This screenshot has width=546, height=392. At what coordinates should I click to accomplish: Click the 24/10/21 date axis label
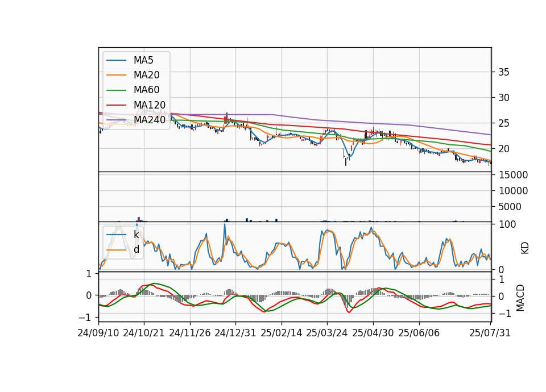click(x=143, y=333)
